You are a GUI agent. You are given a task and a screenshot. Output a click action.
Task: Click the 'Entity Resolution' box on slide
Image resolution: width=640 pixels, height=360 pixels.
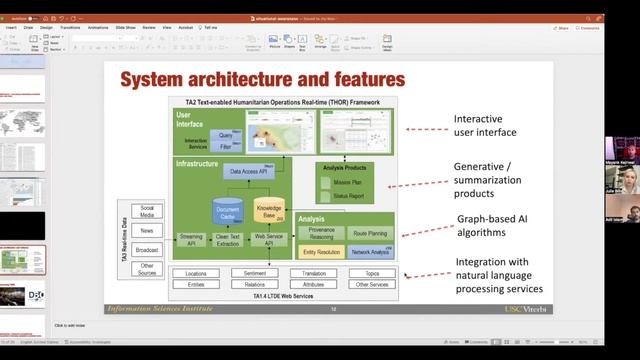click(322, 252)
